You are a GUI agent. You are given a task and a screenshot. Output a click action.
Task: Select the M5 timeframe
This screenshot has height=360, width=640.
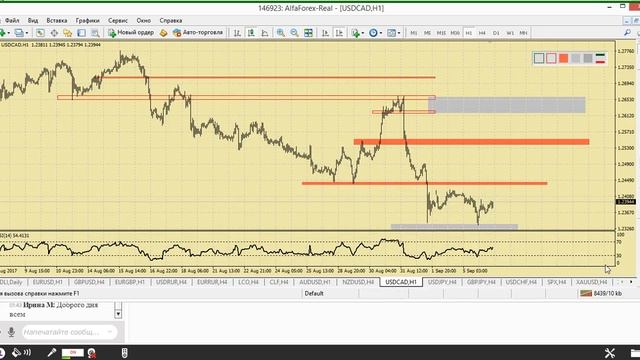[x=427, y=33]
